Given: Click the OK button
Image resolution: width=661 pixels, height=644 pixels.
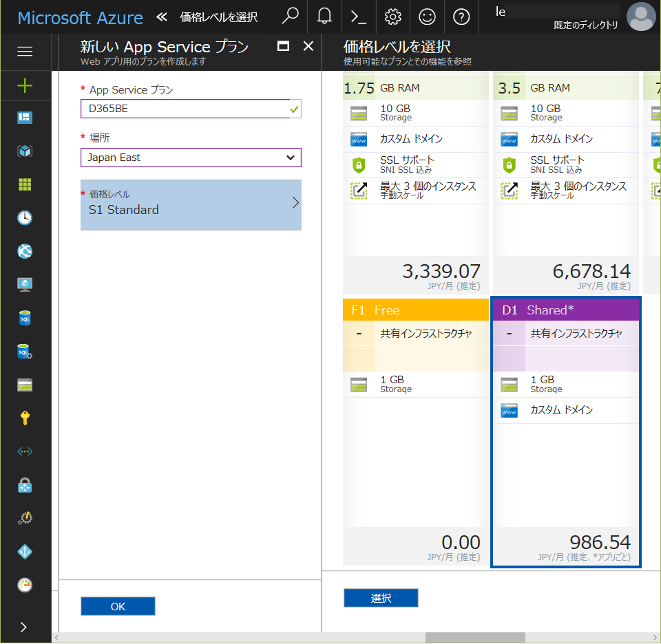Looking at the screenshot, I should [118, 606].
